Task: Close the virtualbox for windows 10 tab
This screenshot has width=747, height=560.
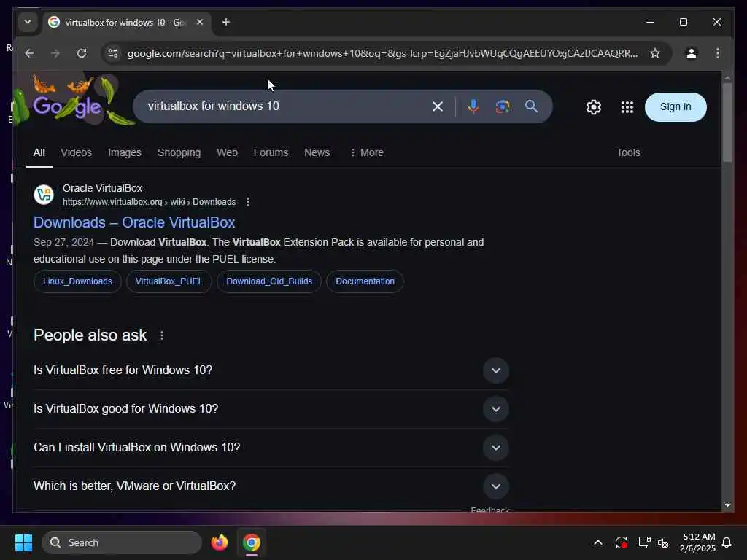Action: (x=200, y=22)
